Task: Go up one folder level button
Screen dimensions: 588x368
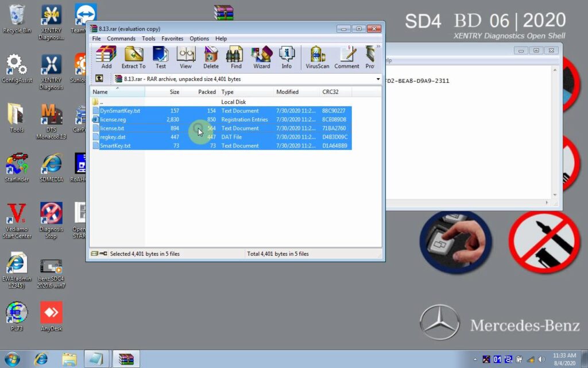Action: pyautogui.click(x=99, y=79)
